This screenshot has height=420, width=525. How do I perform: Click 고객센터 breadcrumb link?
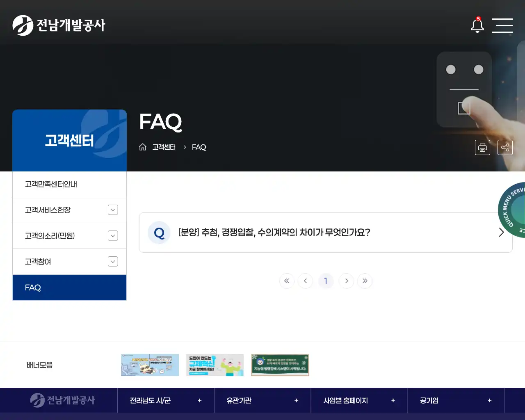click(x=164, y=147)
